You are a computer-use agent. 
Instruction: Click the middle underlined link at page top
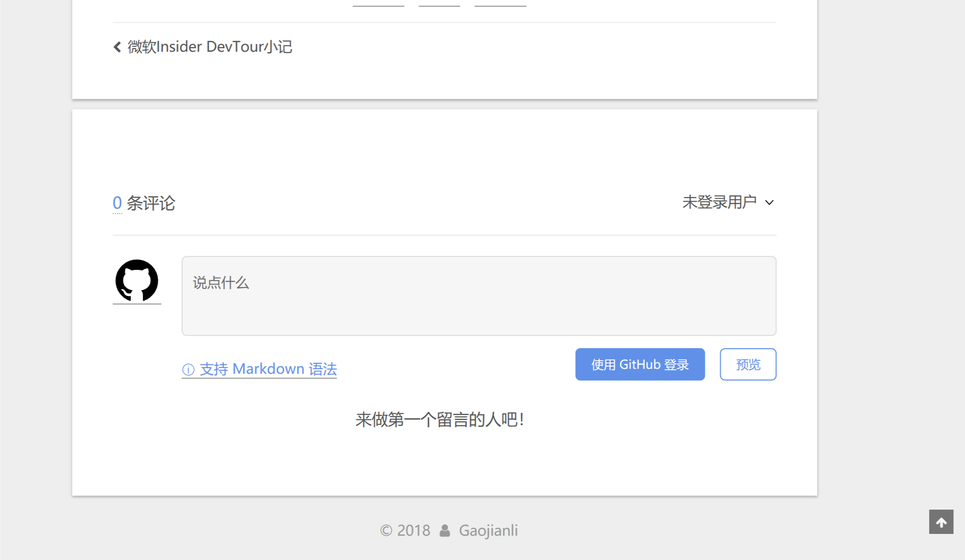click(439, 4)
